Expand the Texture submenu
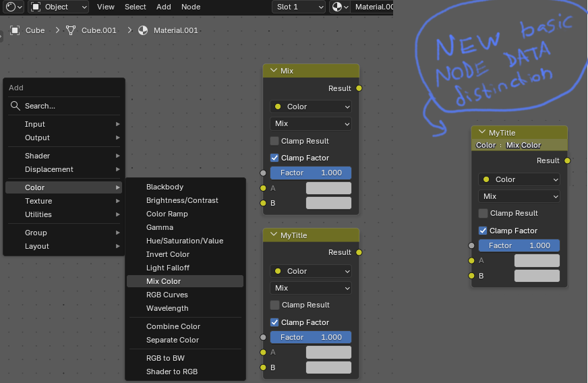The width and height of the screenshot is (588, 383). pos(64,201)
